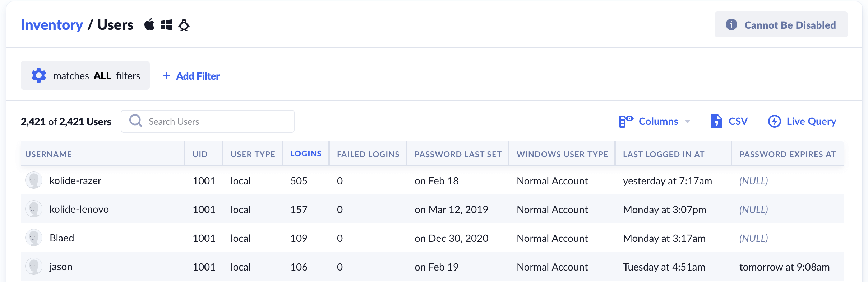Click the Blaed user avatar

(34, 238)
